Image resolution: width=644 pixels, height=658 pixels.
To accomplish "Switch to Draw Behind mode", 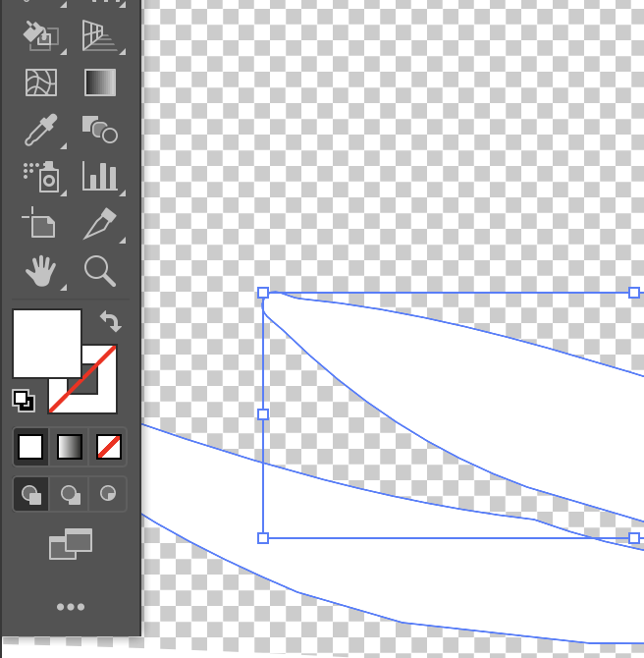I will point(70,494).
